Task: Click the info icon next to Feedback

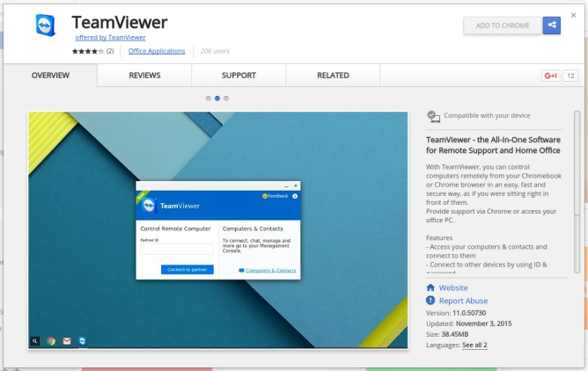Action: coord(295,196)
